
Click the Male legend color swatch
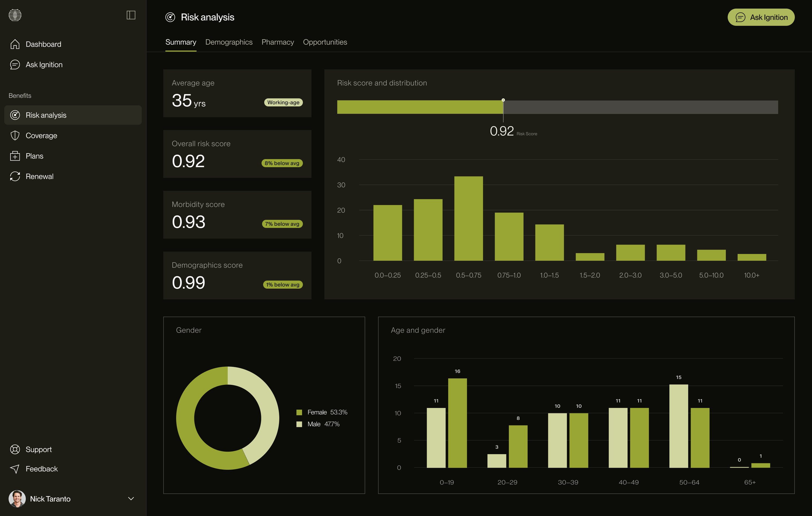coord(299,424)
